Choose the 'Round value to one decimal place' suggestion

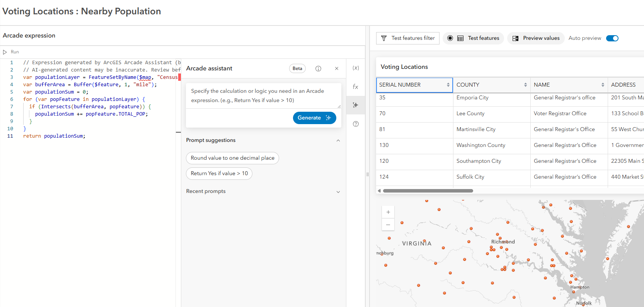(232, 158)
